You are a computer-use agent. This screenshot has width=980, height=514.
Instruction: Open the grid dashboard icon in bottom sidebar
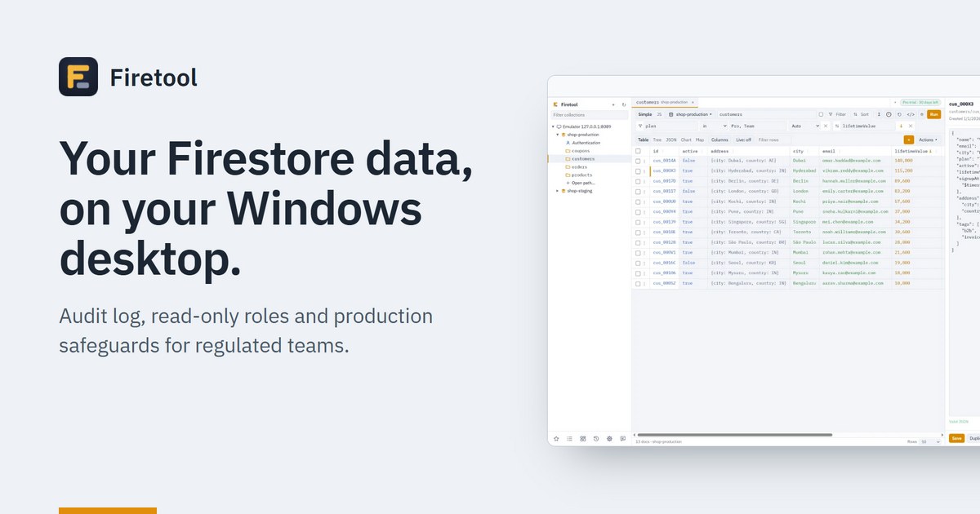(x=583, y=439)
